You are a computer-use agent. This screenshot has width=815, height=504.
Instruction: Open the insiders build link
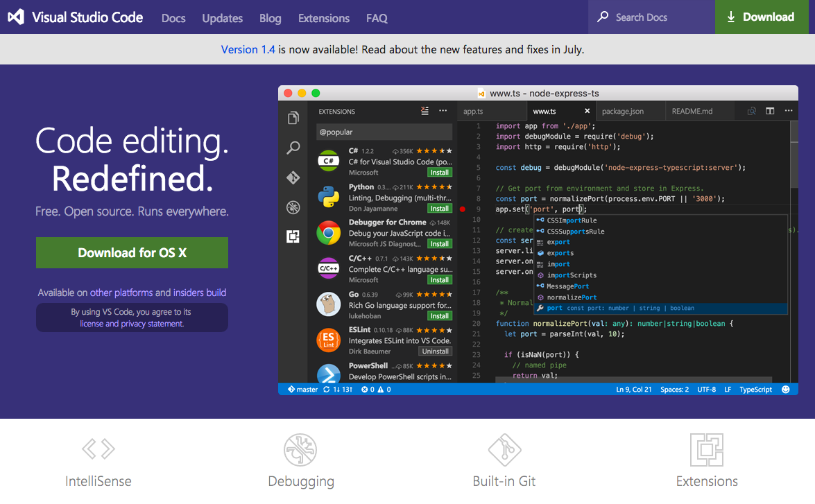coord(200,293)
